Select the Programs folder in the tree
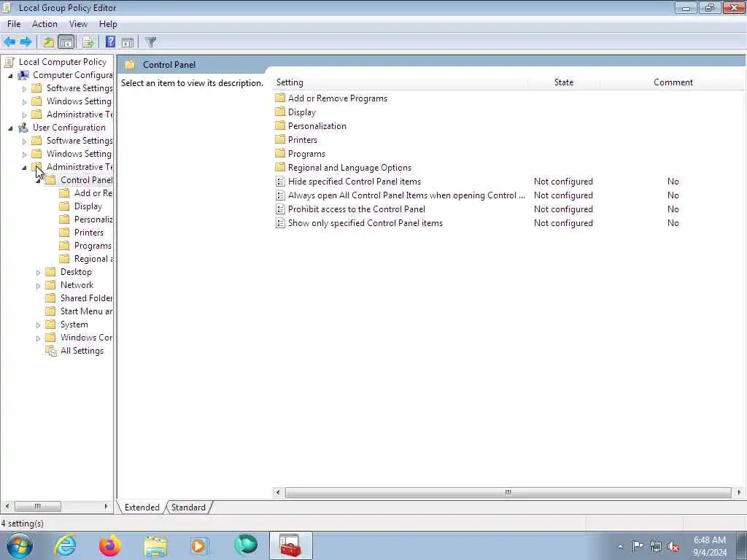Screen dimensions: 747x560 pyautogui.click(x=93, y=246)
